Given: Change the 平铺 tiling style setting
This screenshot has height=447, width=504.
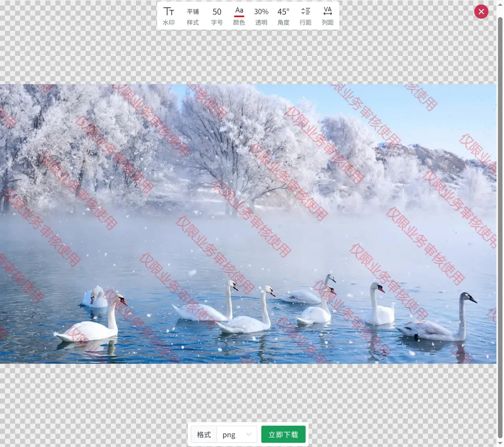Looking at the screenshot, I should click(x=193, y=16).
